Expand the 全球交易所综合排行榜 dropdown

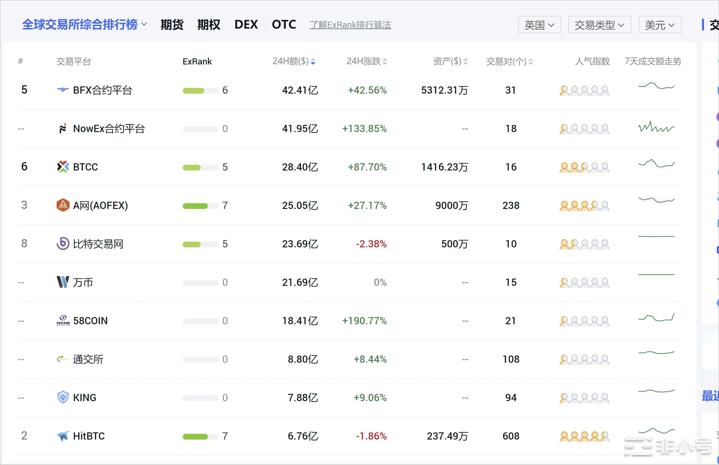tap(84, 24)
